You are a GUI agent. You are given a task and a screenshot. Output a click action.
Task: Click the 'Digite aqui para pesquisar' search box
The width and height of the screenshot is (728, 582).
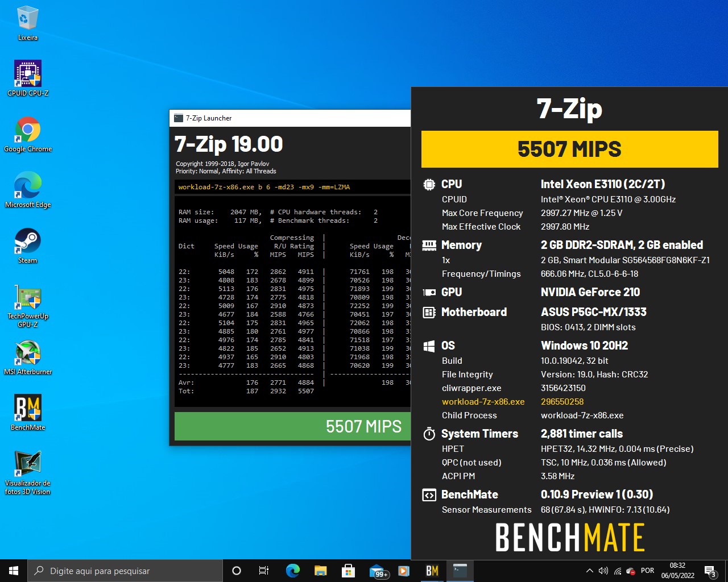(x=125, y=571)
